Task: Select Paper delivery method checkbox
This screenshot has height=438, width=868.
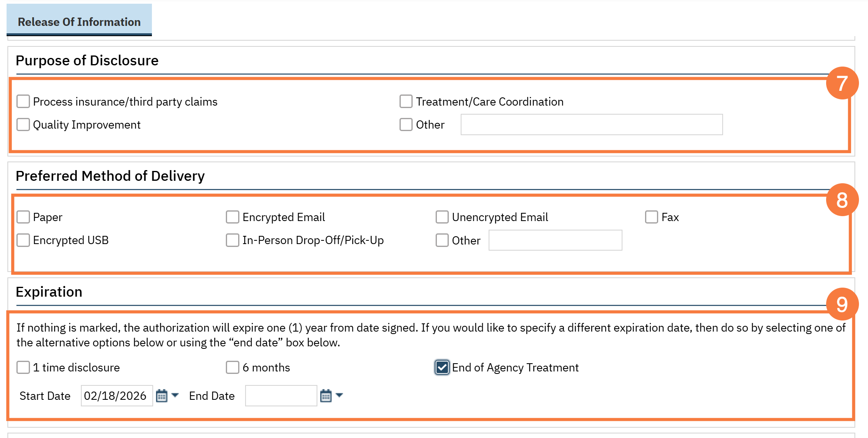Action: pos(23,217)
